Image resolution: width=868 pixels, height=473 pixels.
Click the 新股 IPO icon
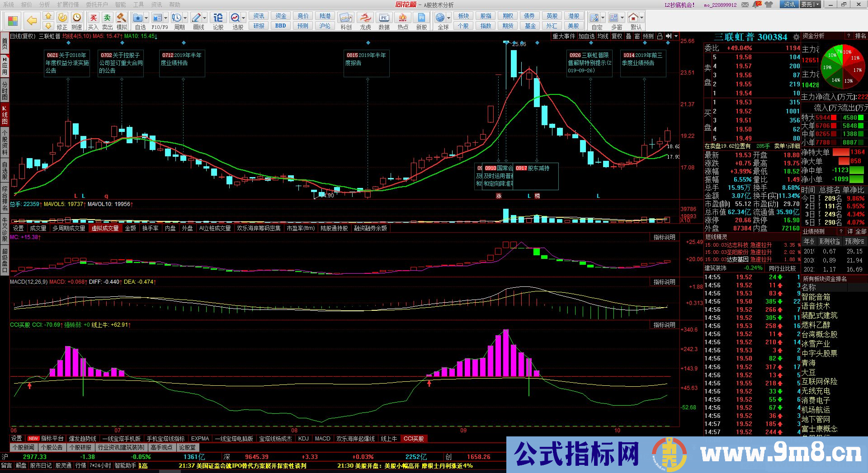tap(422, 17)
